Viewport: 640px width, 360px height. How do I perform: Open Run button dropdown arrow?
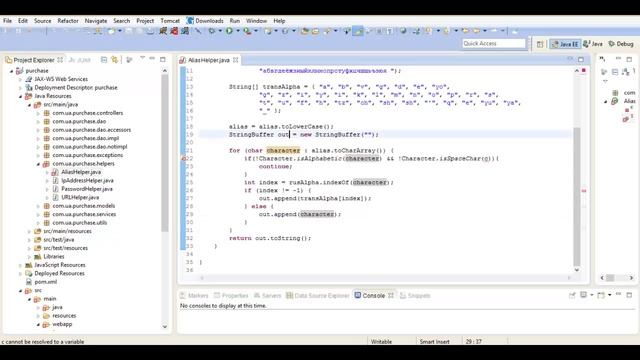[238, 31]
